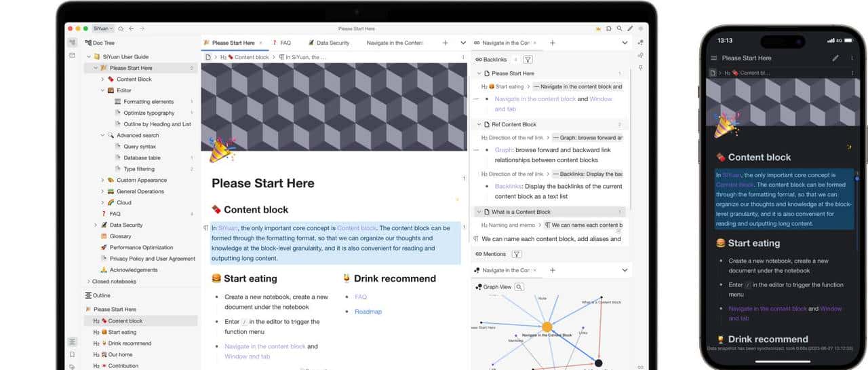This screenshot has width=868, height=370.
Task: Open the Roadmap link in the document
Action: point(368,312)
